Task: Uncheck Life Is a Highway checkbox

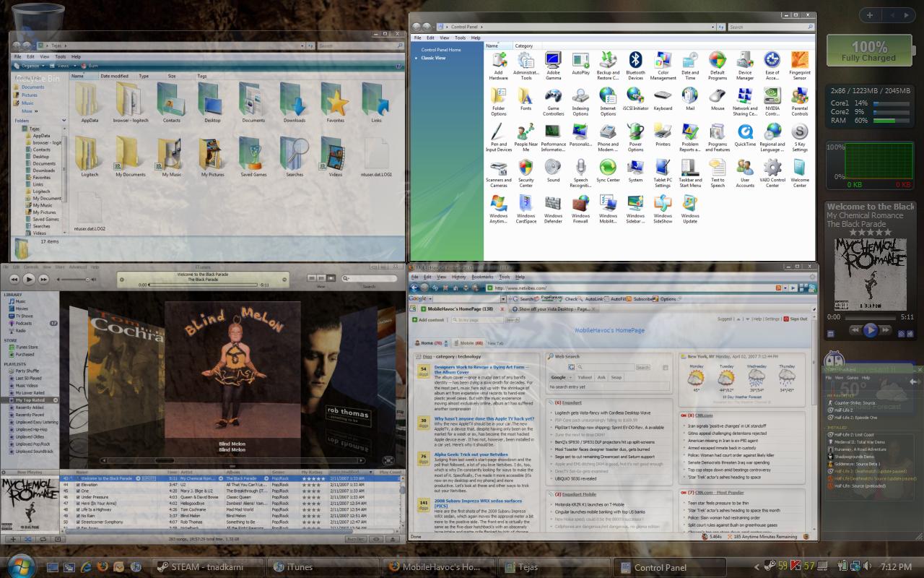Action: [79, 509]
